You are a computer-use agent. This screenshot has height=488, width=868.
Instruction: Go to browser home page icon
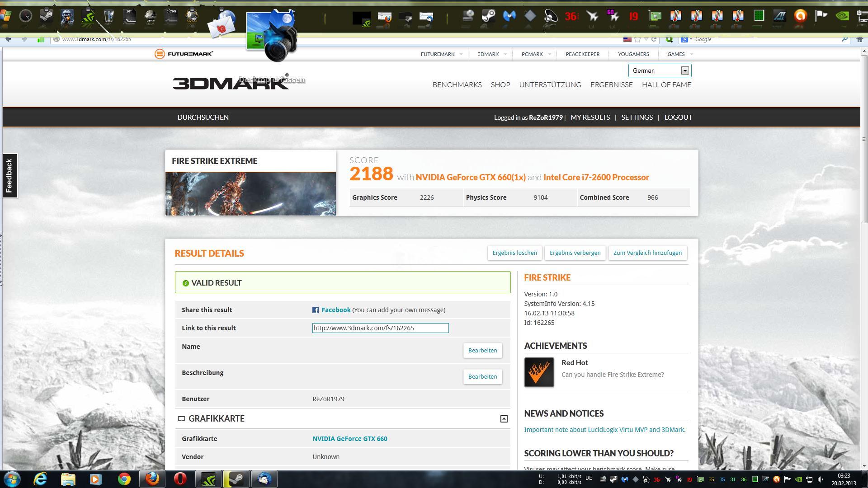click(860, 39)
